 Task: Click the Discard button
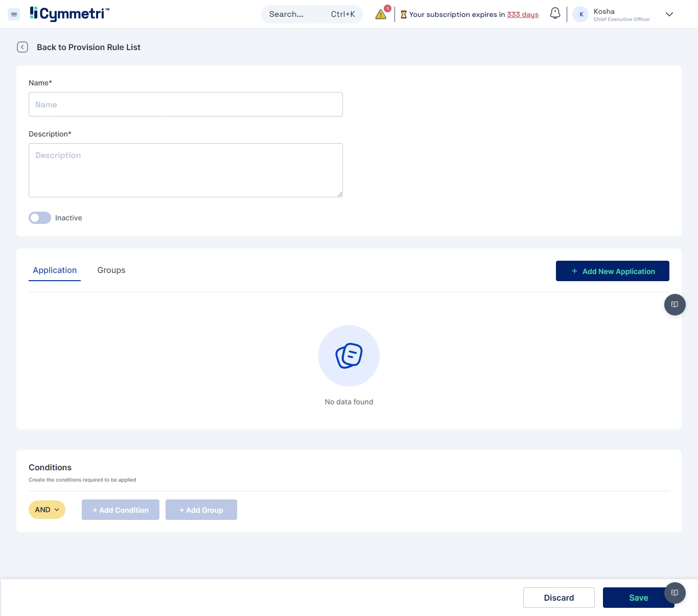(559, 598)
